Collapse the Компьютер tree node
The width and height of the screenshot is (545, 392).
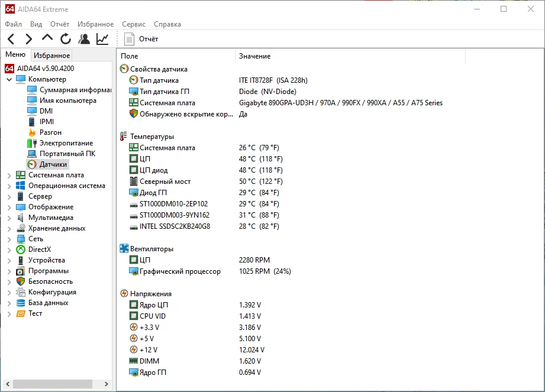point(9,79)
